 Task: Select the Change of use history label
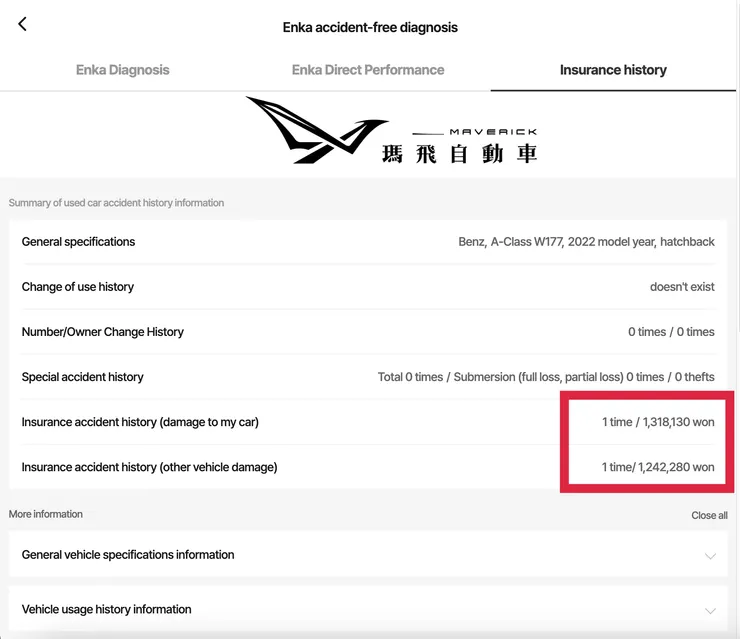coord(78,287)
